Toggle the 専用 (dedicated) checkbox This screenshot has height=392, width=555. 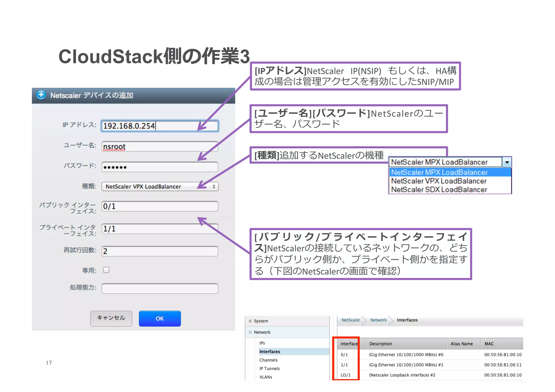click(x=106, y=270)
